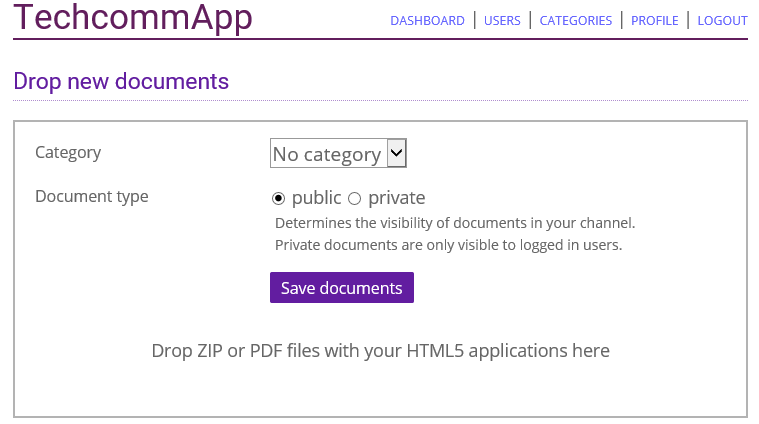759x424 pixels.
Task: Select the private radio button
Action: [354, 198]
